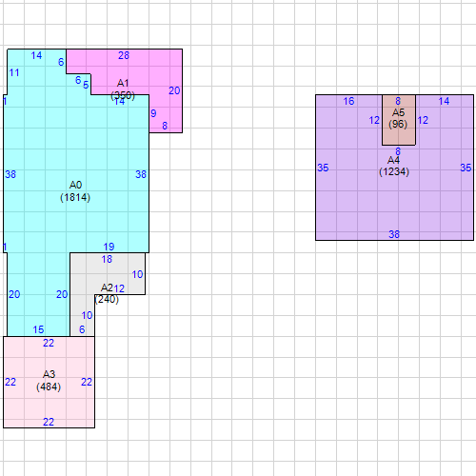Select the 22 dimension on A3's right edge

tap(87, 382)
